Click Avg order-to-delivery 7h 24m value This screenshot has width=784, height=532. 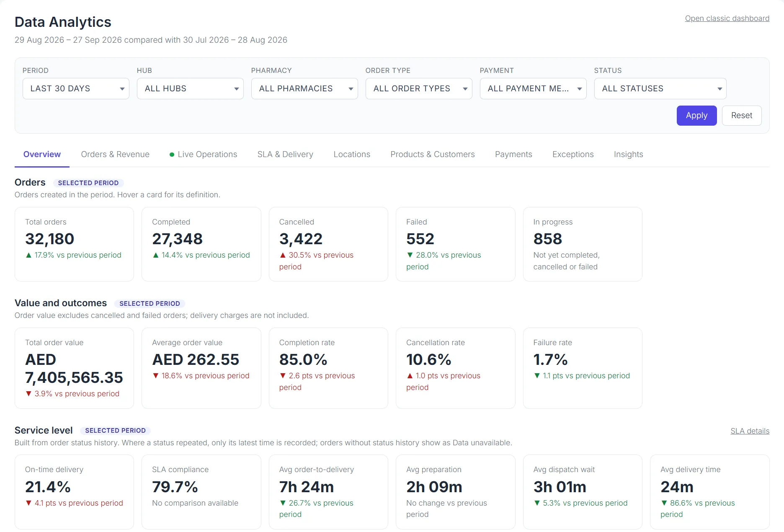(x=307, y=487)
